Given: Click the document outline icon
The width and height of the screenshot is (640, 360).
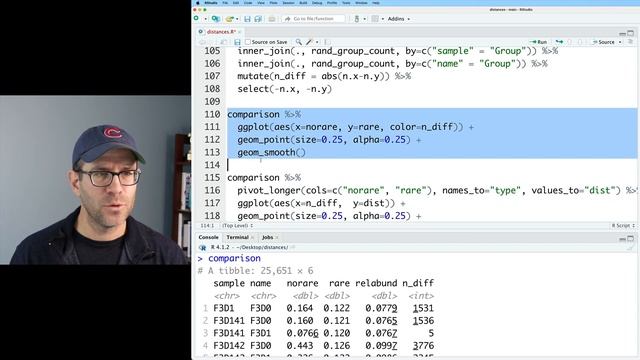Looking at the screenshot, I should pyautogui.click(x=630, y=42).
